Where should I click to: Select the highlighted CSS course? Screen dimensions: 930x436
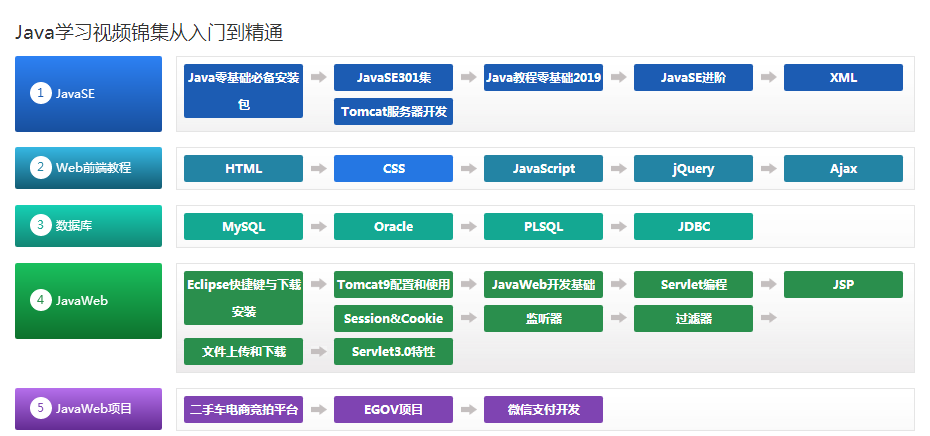pyautogui.click(x=393, y=169)
